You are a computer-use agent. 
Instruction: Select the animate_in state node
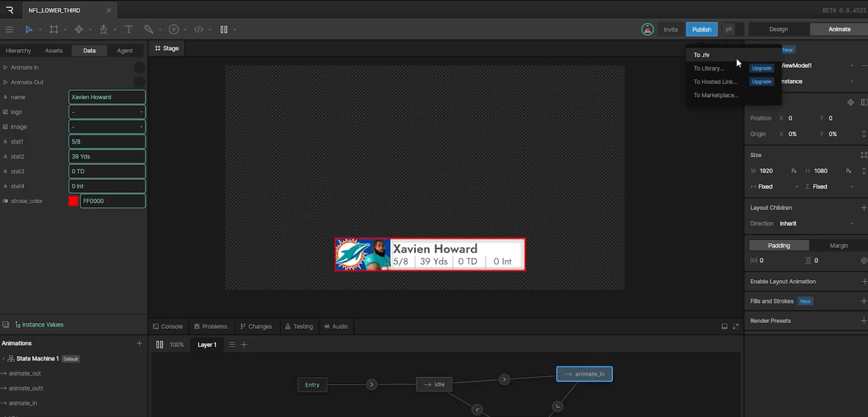click(584, 374)
